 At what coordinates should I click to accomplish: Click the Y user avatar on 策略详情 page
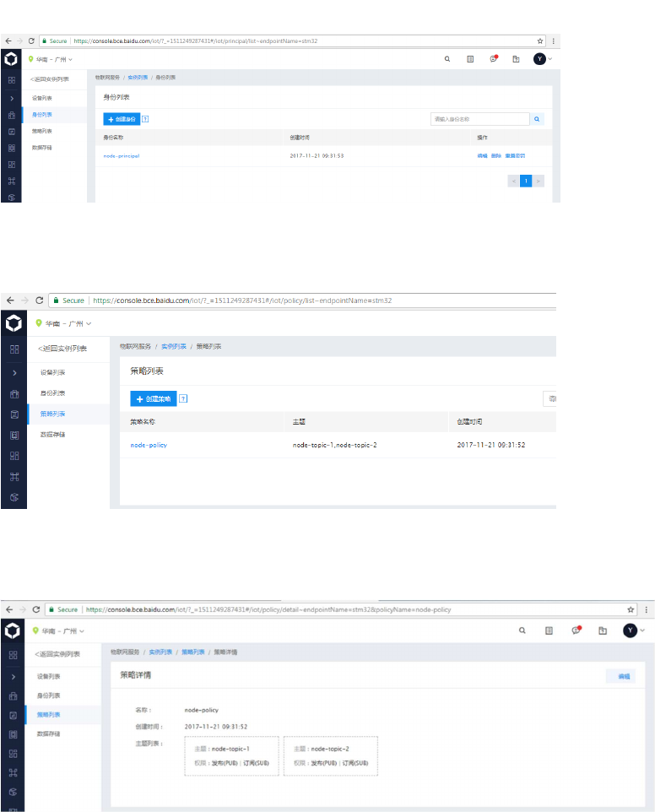click(x=630, y=631)
